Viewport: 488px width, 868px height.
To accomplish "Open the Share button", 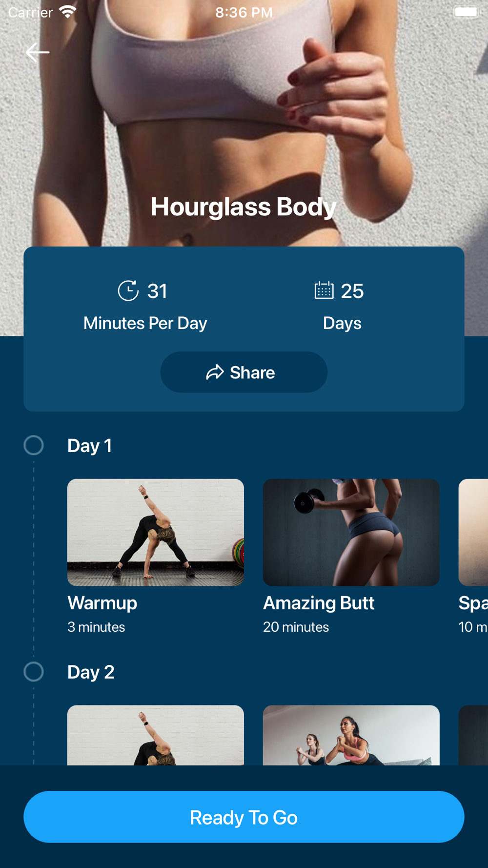I will pyautogui.click(x=244, y=372).
